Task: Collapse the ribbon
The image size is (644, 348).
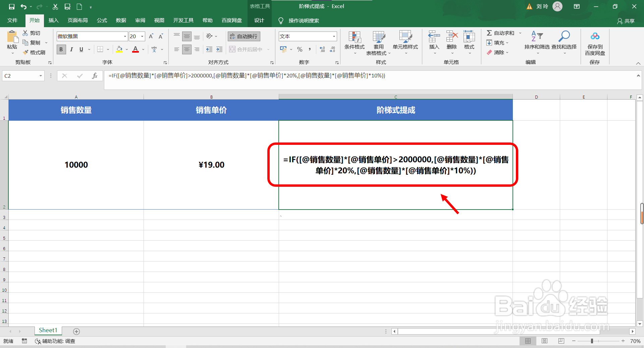Action: (638, 63)
